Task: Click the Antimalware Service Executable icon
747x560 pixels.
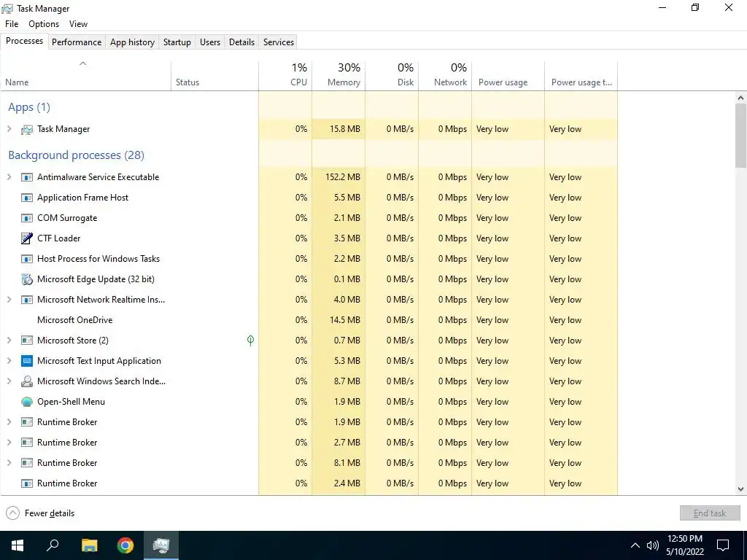Action: pos(27,177)
